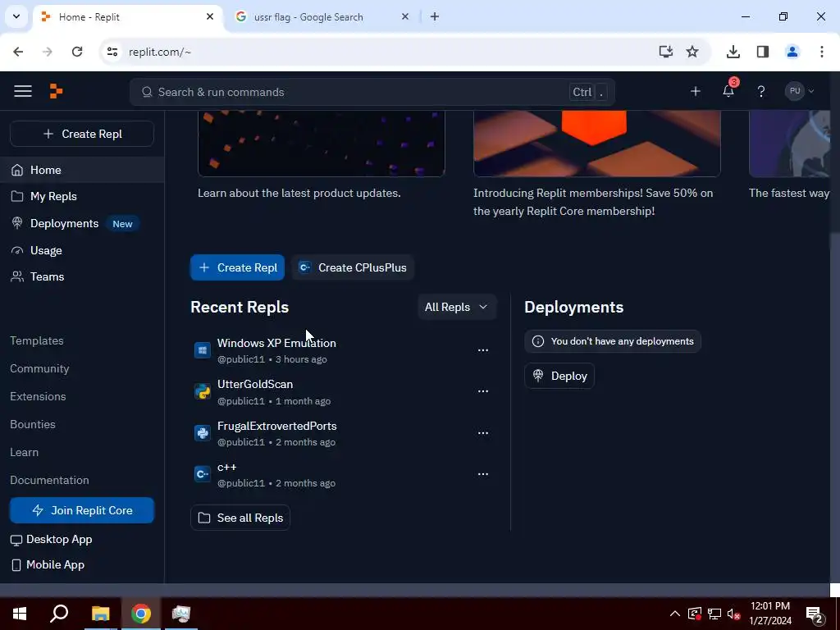The height and width of the screenshot is (630, 840).
Task: Click the install app icon in address bar
Action: (x=665, y=52)
